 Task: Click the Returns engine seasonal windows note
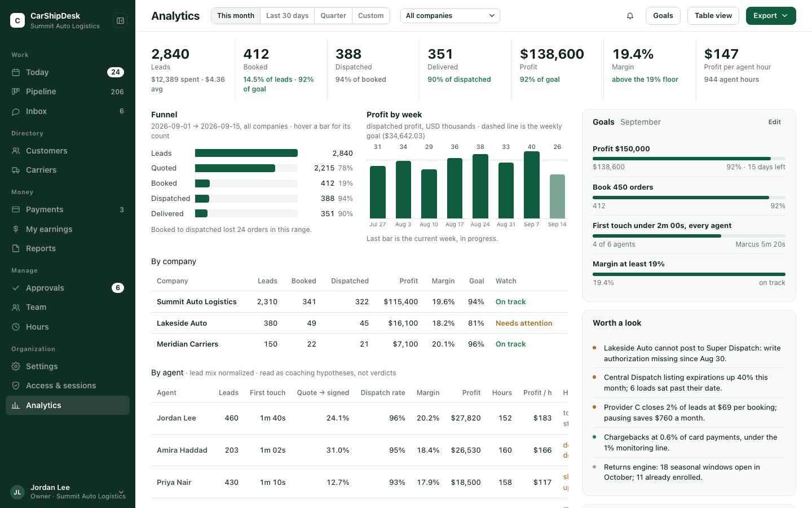coord(689,472)
